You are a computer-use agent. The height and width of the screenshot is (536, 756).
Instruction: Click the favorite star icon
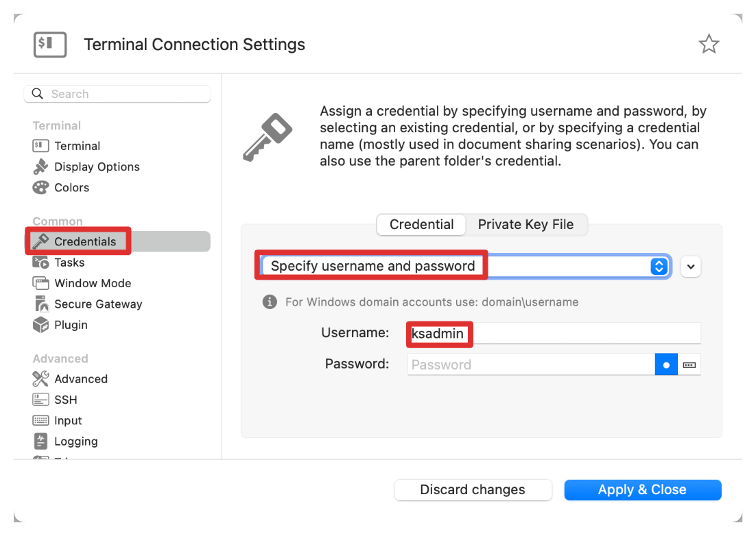(x=709, y=45)
